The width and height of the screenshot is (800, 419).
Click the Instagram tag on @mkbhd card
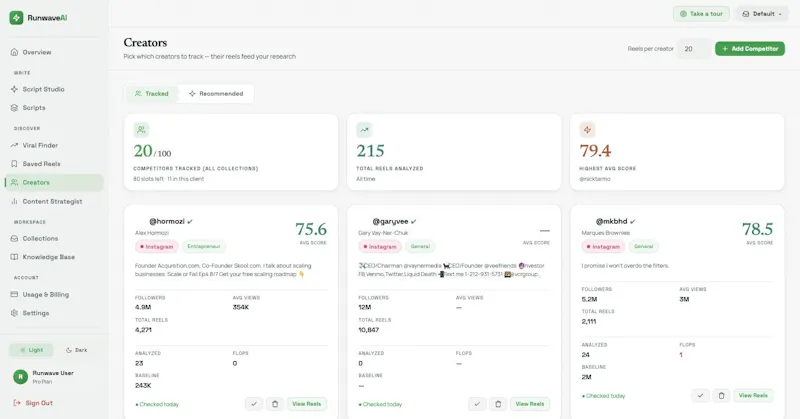point(603,247)
